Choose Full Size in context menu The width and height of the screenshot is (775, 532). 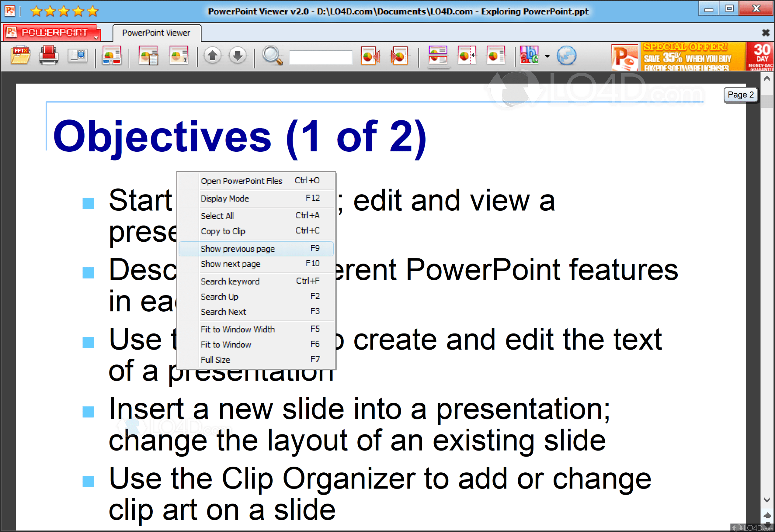[256, 360]
